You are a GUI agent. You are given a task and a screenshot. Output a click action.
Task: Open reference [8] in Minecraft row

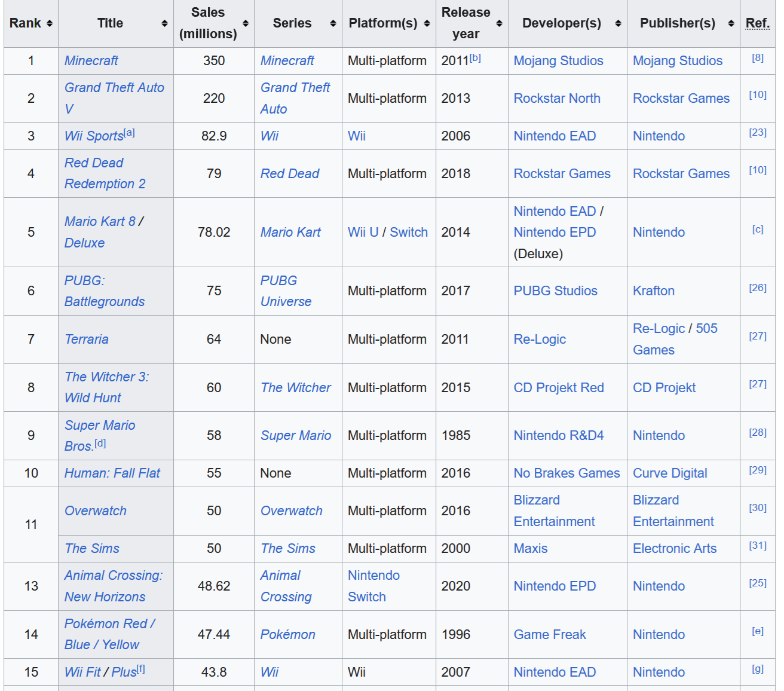pyautogui.click(x=758, y=58)
